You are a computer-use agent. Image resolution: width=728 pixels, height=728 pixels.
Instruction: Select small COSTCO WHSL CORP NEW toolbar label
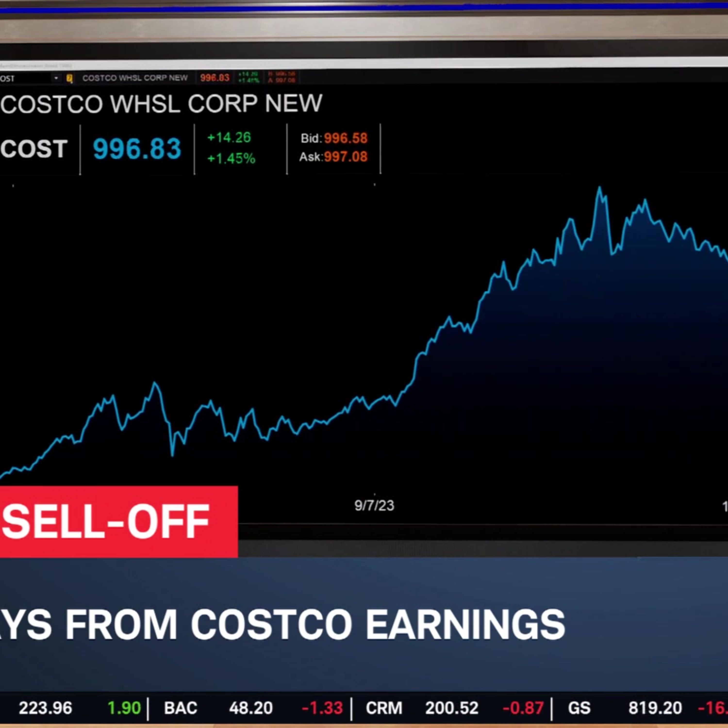[135, 78]
